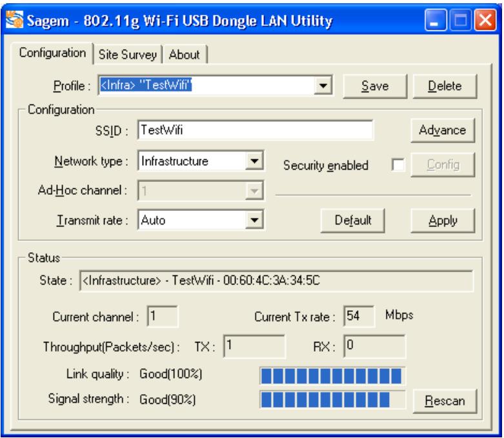Save the current profile
The image size is (504, 438).
click(375, 86)
